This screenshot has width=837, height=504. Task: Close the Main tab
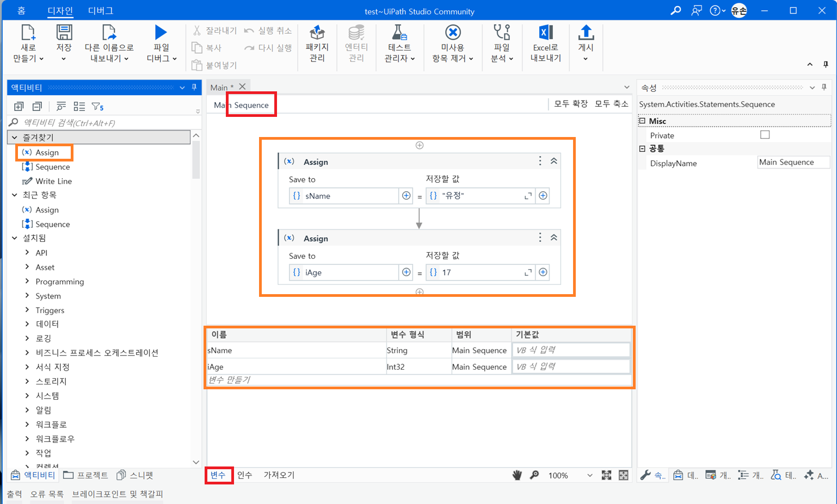[x=242, y=86]
